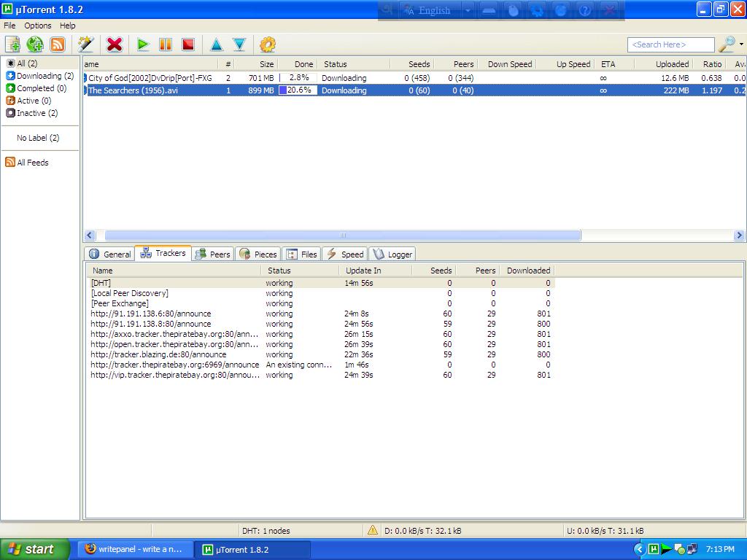Image resolution: width=747 pixels, height=560 pixels.
Task: Switch to the General tab
Action: tap(110, 254)
